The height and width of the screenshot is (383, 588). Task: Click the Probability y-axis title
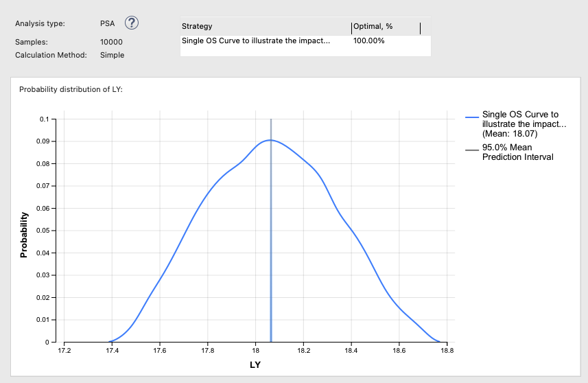(x=23, y=235)
